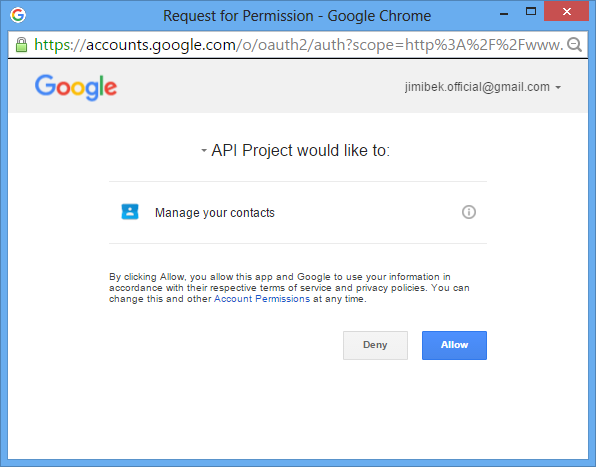Screen dimensions: 596x467
Task: Select the Manage your contacts permission row
Action: click(x=298, y=212)
